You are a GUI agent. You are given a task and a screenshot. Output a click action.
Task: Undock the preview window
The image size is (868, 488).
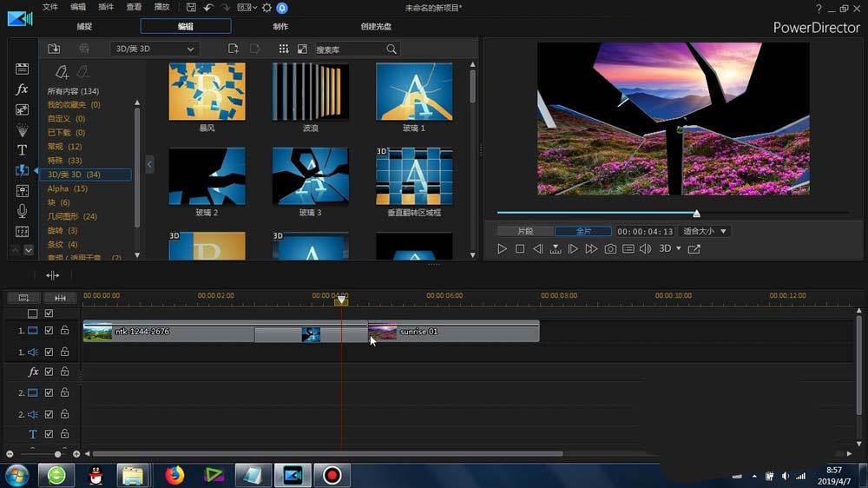(x=694, y=248)
